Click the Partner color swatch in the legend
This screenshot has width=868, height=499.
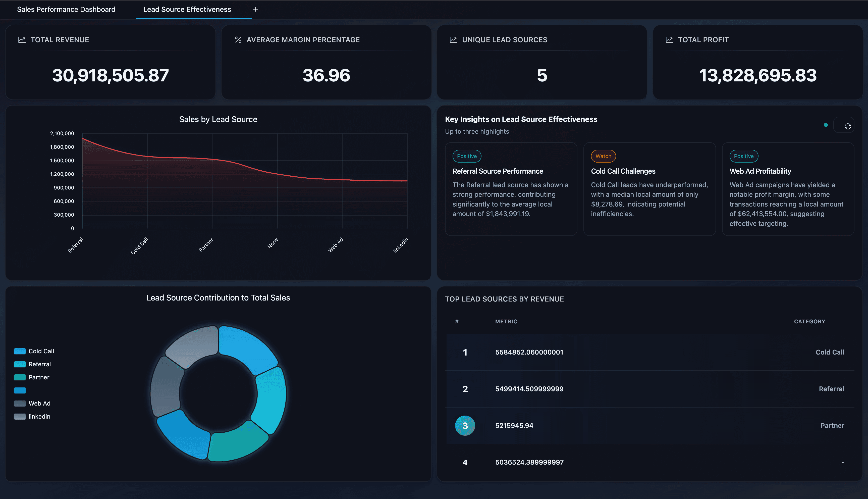pyautogui.click(x=20, y=377)
